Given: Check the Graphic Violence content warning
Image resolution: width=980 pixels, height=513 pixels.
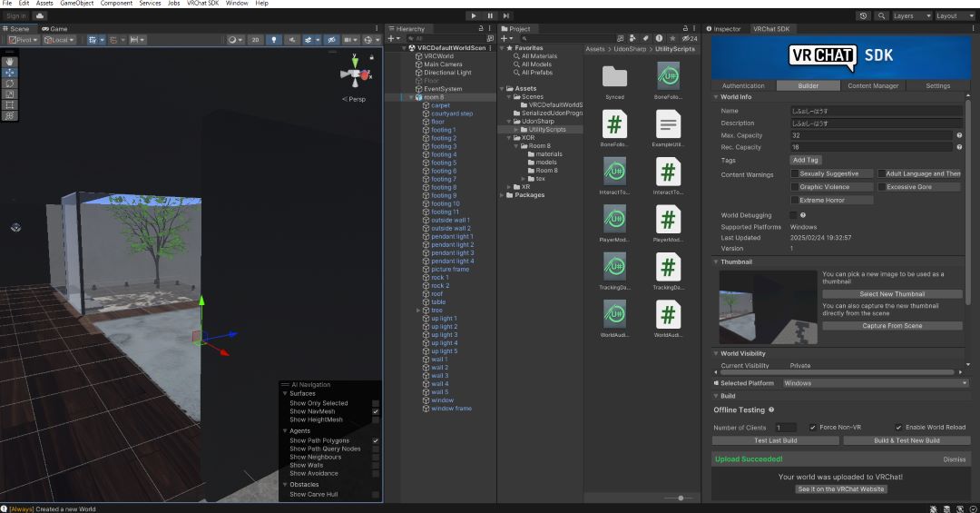Looking at the screenshot, I should pyautogui.click(x=794, y=187).
